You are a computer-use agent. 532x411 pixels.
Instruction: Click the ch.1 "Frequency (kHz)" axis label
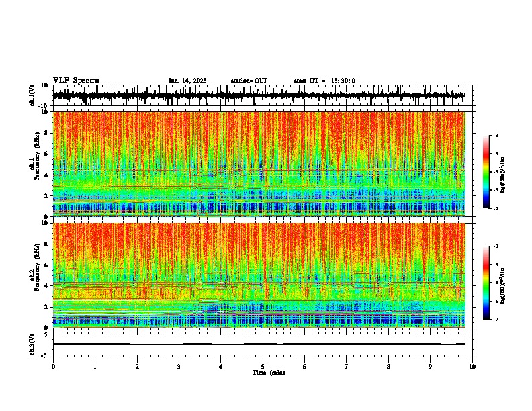coord(38,156)
